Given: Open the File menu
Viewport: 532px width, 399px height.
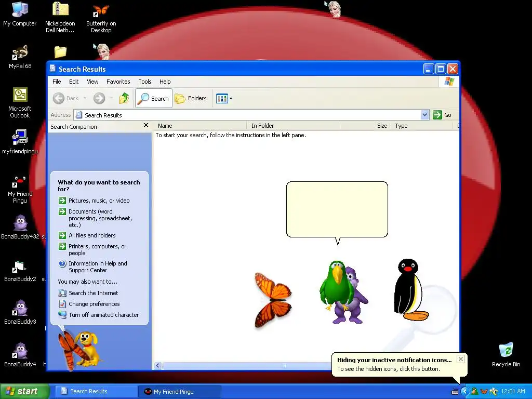Looking at the screenshot, I should (x=57, y=82).
